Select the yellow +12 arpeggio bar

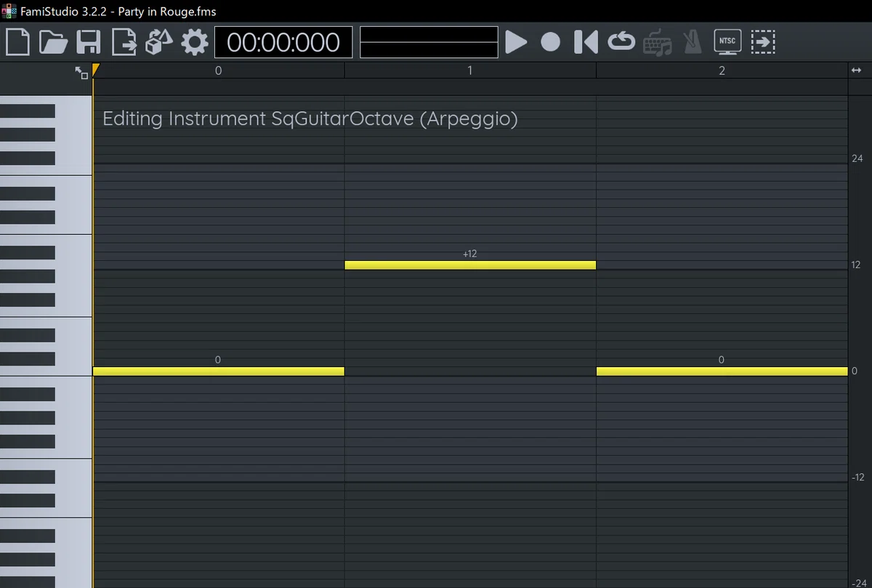click(470, 265)
